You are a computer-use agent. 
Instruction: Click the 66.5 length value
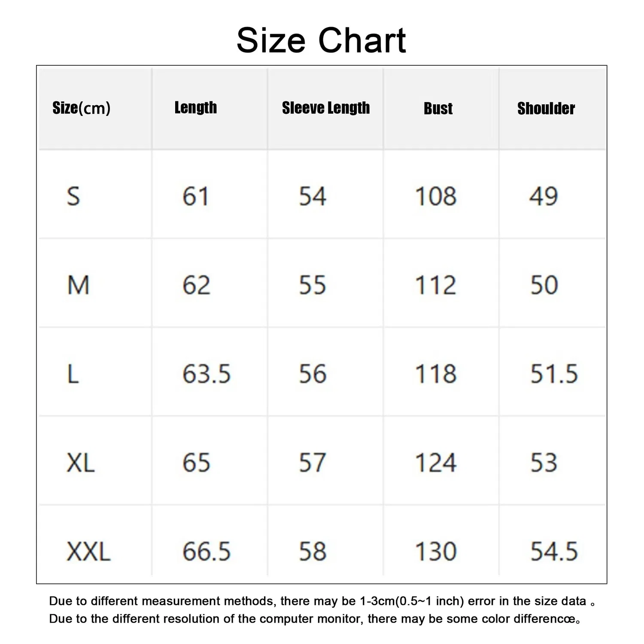coord(207,551)
